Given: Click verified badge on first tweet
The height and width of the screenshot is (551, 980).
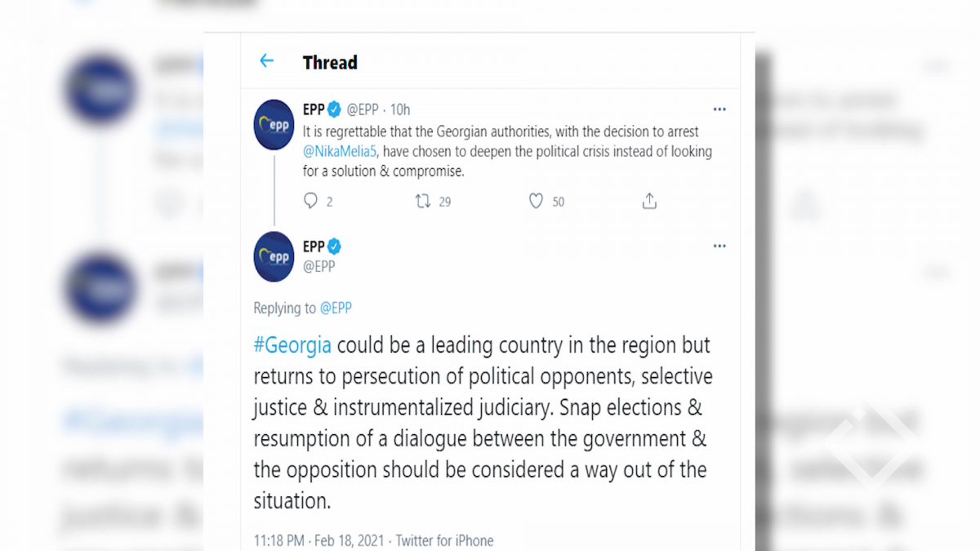Looking at the screenshot, I should [x=335, y=109].
